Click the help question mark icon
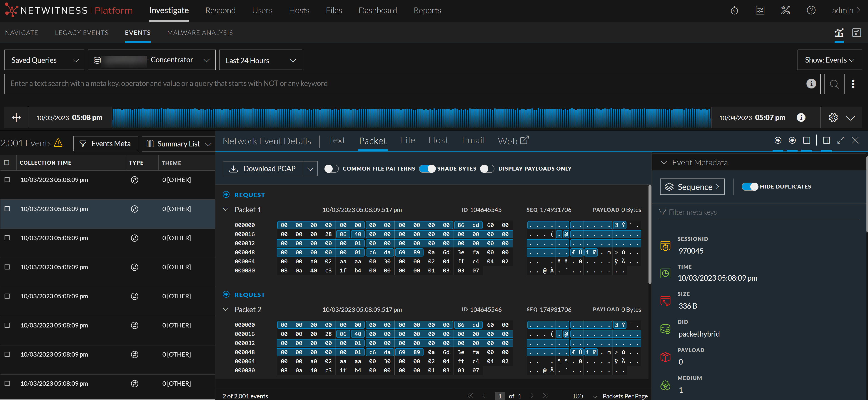 pyautogui.click(x=811, y=10)
